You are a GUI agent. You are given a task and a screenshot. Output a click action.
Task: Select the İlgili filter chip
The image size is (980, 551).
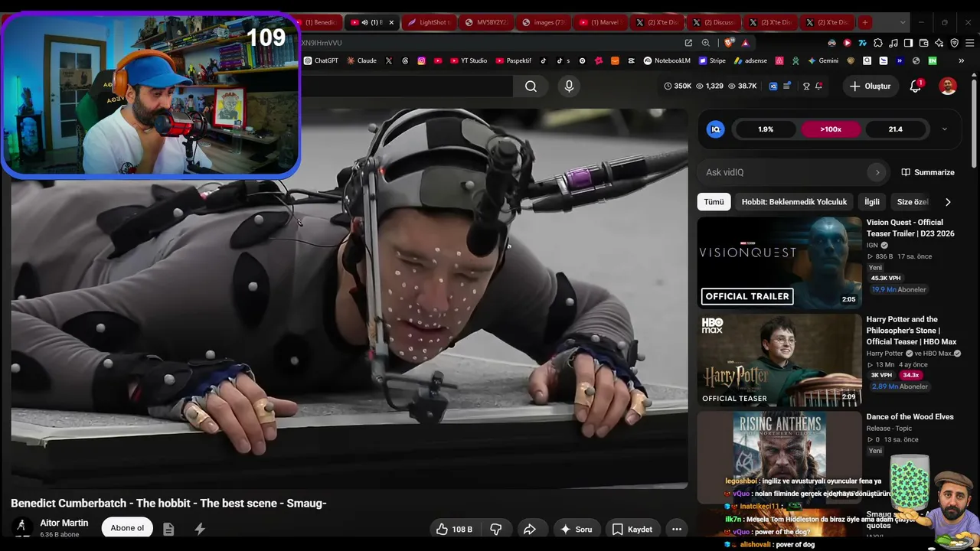(872, 202)
